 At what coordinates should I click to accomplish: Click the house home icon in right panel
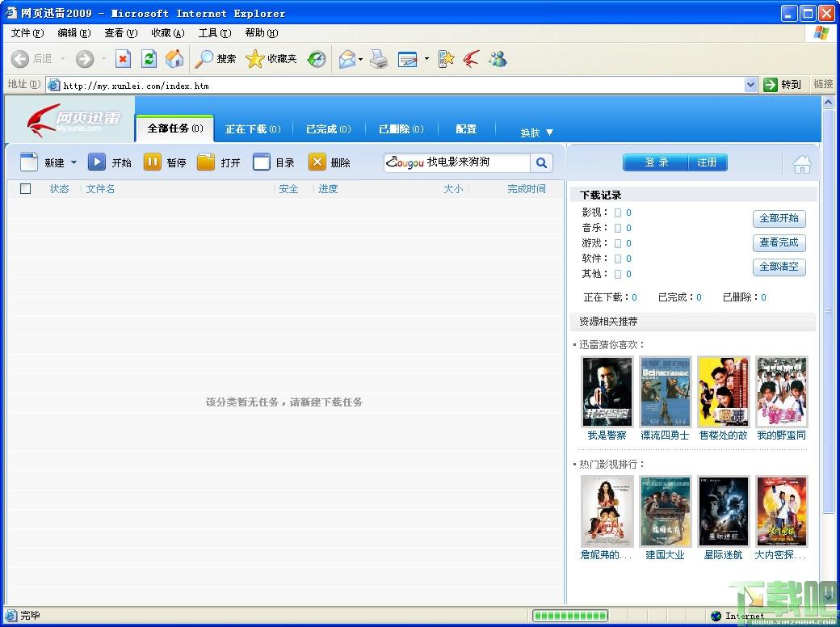pos(802,164)
